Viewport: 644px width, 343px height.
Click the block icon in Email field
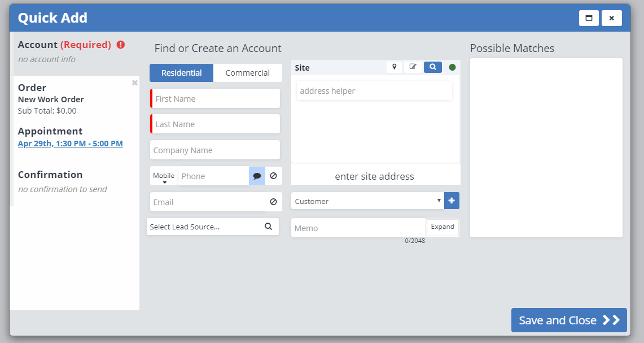(x=274, y=202)
